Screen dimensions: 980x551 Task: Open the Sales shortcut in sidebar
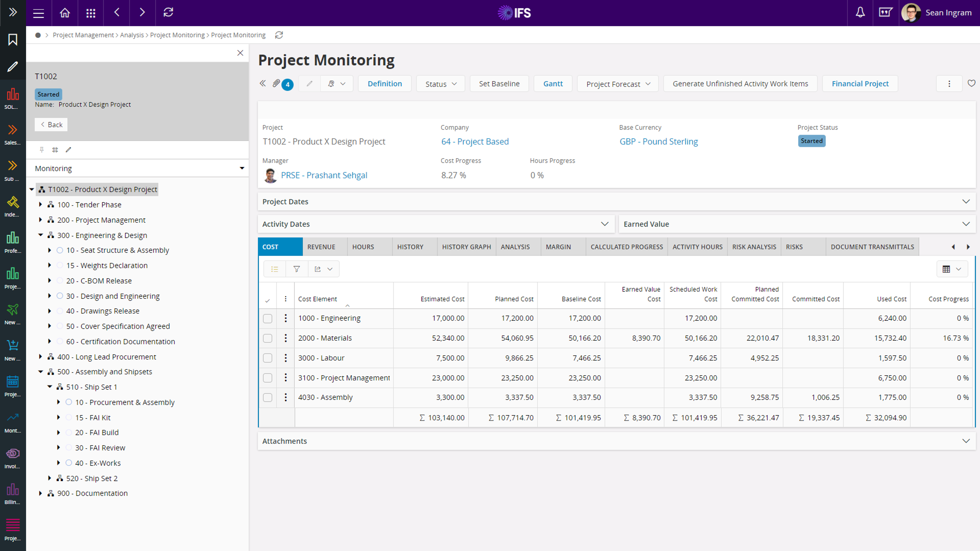pos(12,134)
